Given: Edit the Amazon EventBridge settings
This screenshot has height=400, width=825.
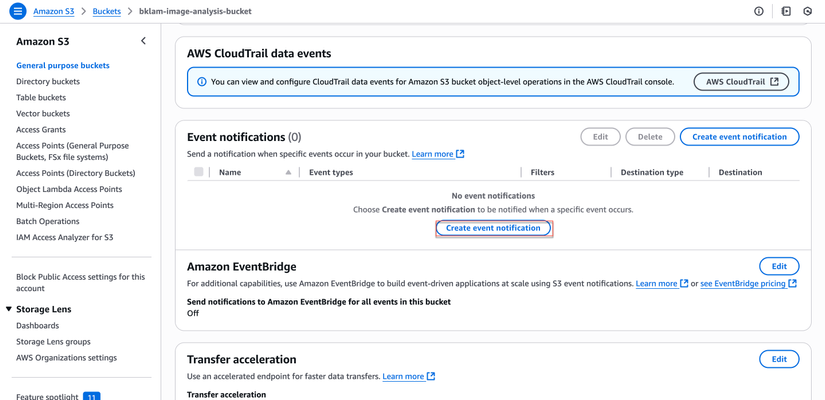Looking at the screenshot, I should [779, 266].
